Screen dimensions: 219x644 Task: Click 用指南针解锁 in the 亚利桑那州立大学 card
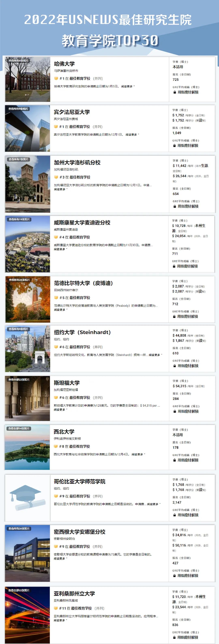click(x=188, y=637)
